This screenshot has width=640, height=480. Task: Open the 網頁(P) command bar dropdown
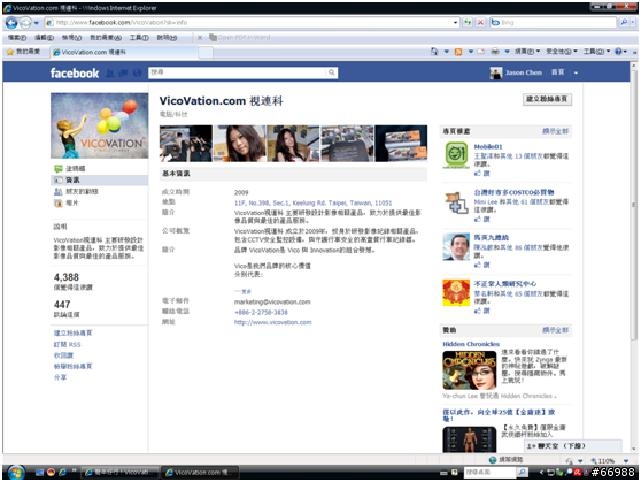click(527, 51)
